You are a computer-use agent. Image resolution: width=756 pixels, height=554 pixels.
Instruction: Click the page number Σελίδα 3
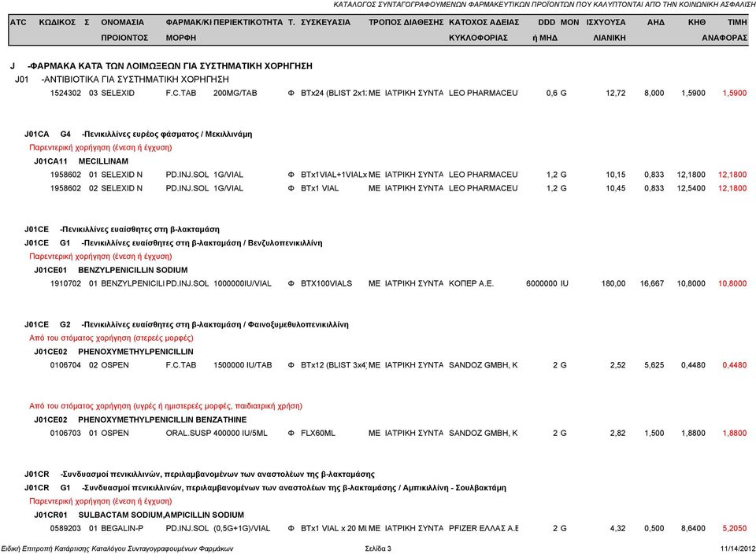click(378, 548)
